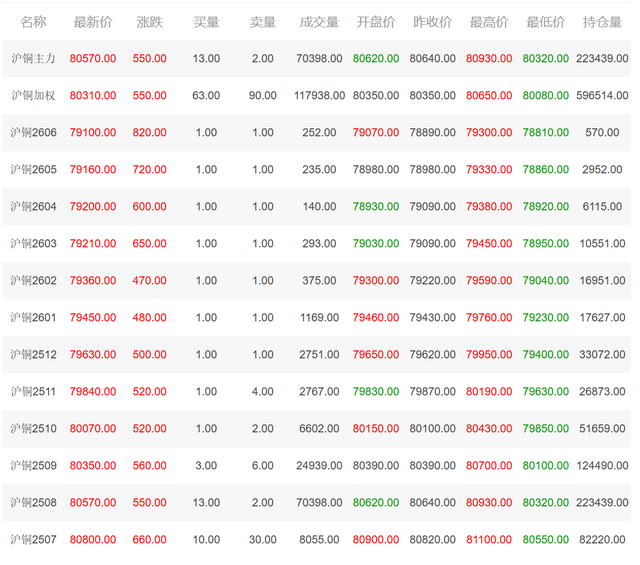Open the 沪铜2508 contract
The width and height of the screenshot is (640, 565).
[x=33, y=503]
